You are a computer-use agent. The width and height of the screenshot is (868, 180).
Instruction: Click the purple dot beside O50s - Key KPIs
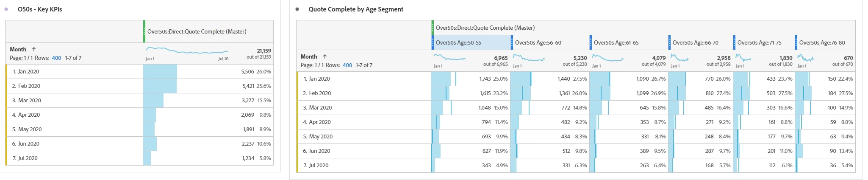click(x=6, y=9)
